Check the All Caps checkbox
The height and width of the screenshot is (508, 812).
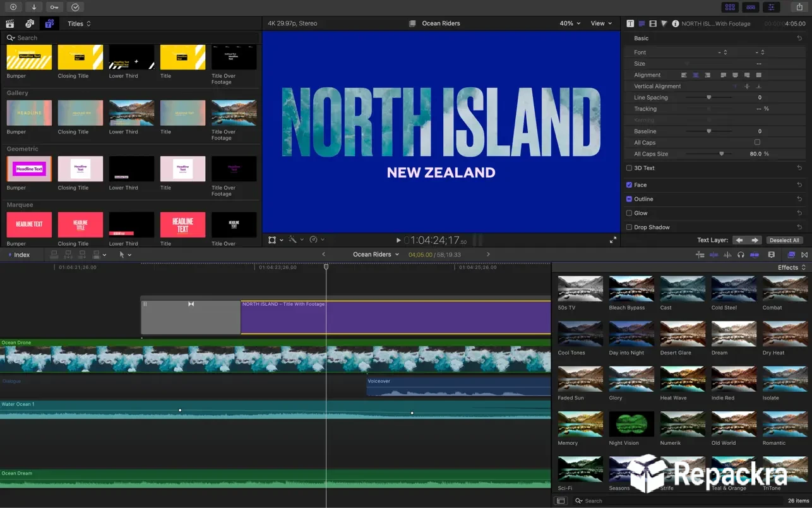[757, 142]
